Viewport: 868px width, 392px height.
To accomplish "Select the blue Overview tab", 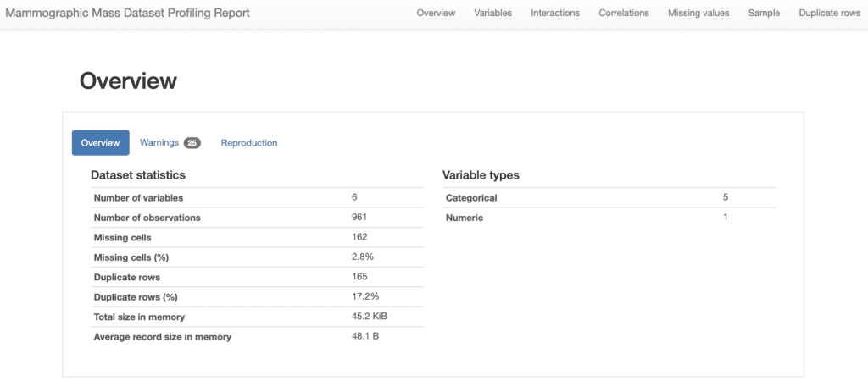I will [x=100, y=142].
